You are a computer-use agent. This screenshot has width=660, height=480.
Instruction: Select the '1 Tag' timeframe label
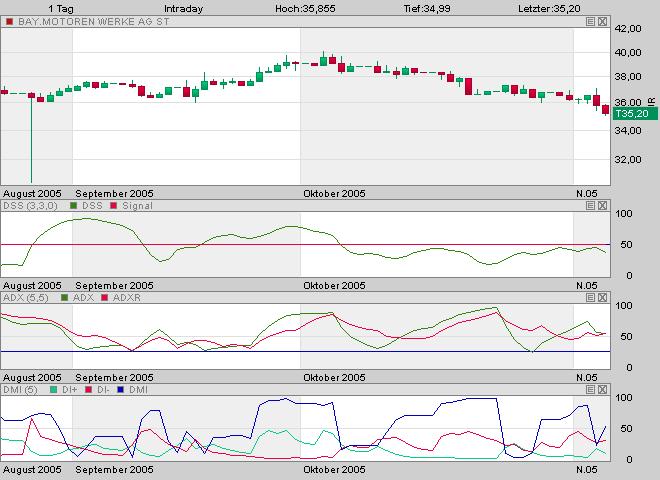coord(61,9)
